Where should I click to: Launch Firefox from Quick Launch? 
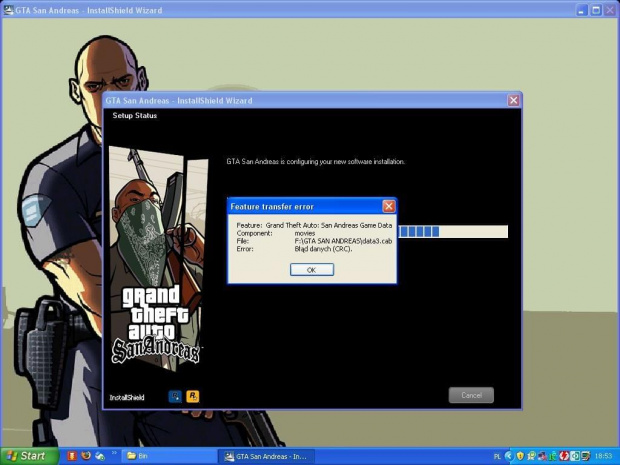(86, 456)
